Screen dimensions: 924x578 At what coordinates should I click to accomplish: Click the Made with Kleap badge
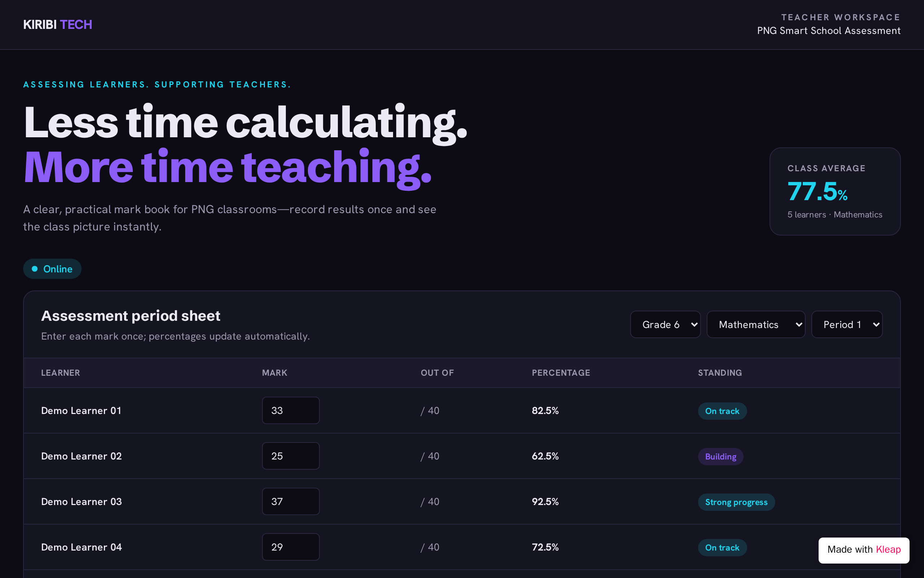click(x=864, y=550)
